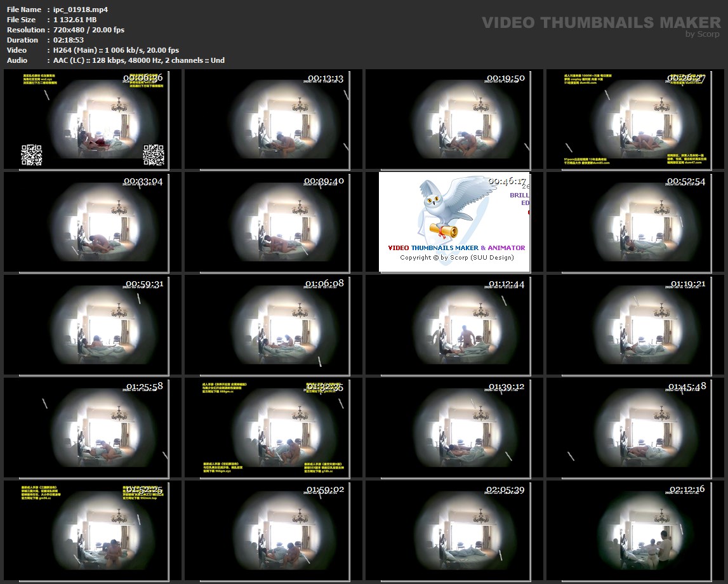Click the Audio AAC info line

click(136, 60)
